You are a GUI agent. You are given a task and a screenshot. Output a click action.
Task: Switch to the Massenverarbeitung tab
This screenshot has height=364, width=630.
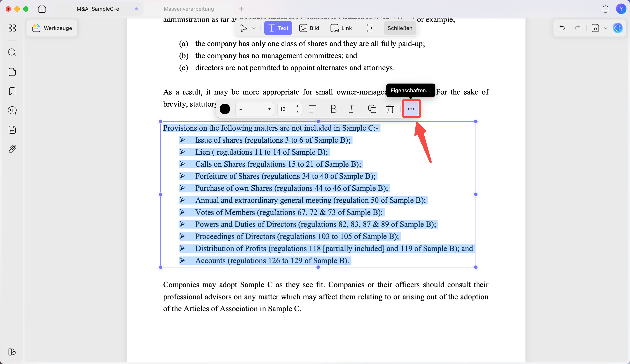(189, 9)
